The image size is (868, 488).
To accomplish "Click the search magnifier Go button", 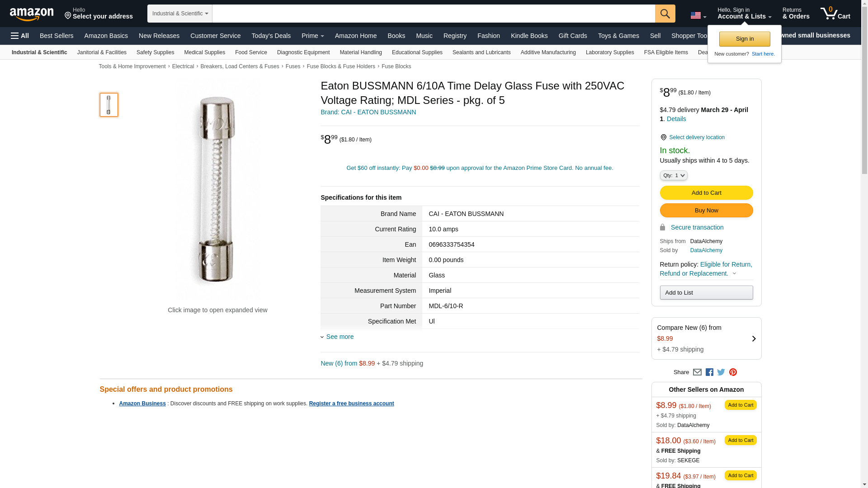I will [665, 14].
